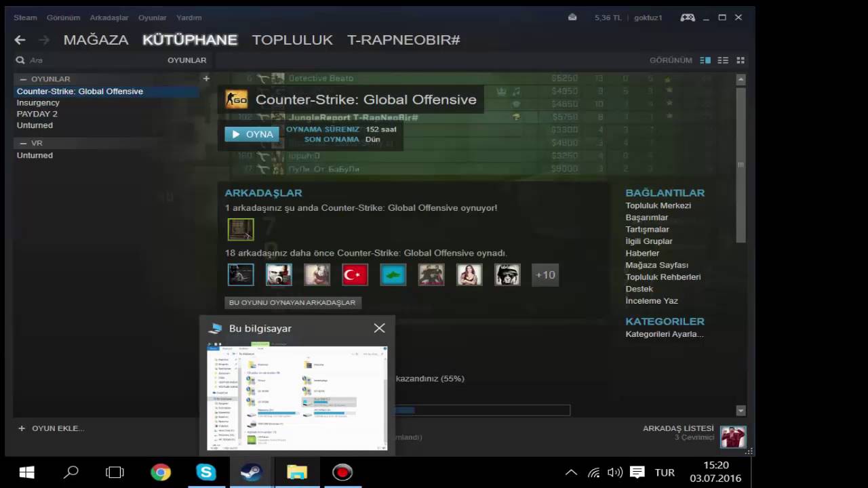The height and width of the screenshot is (488, 868).
Task: Open the Yardım menu
Action: (189, 18)
